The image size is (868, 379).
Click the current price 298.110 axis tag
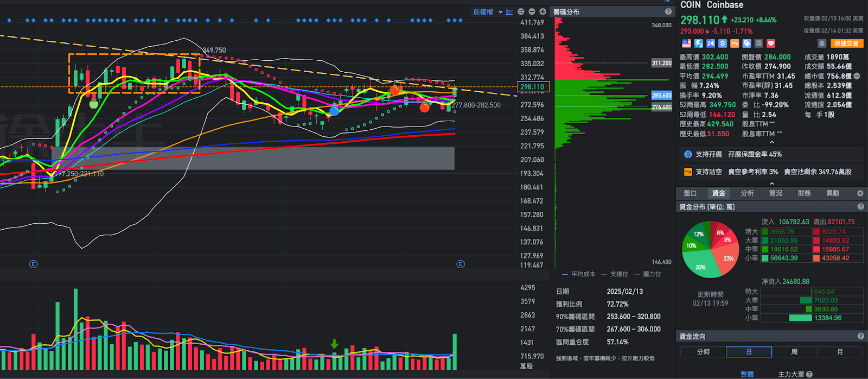pos(534,87)
